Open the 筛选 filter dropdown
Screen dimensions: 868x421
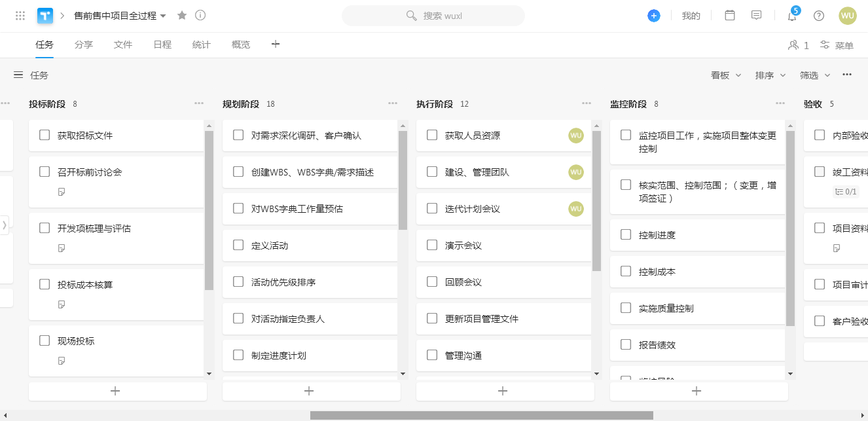pyautogui.click(x=815, y=75)
